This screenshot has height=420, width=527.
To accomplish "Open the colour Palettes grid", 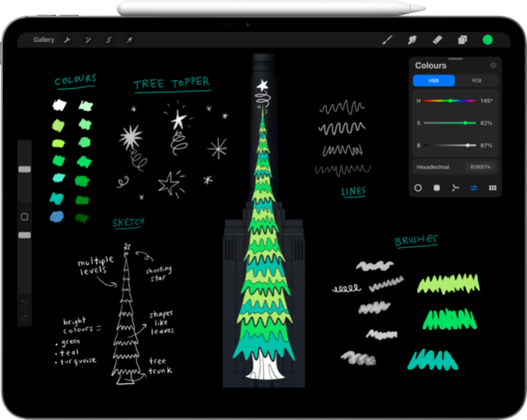I will click(493, 188).
